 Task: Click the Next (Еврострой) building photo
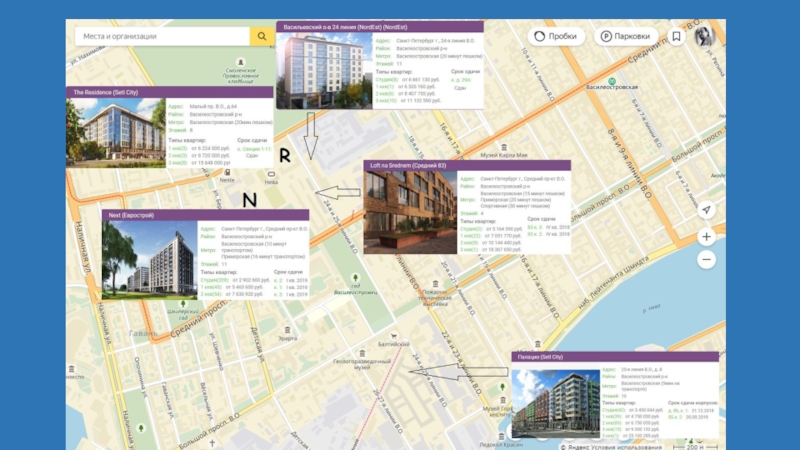[149, 260]
